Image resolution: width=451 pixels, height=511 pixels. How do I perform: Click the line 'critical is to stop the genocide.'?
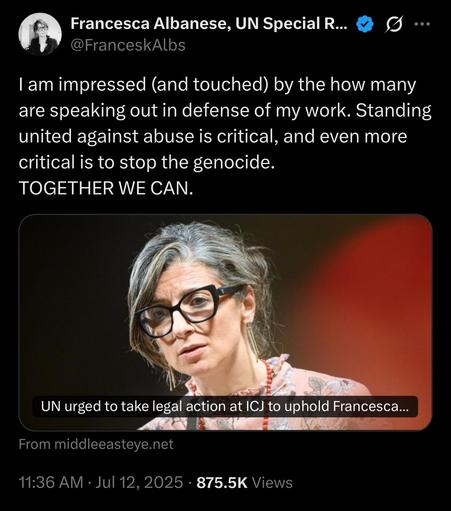(x=147, y=162)
